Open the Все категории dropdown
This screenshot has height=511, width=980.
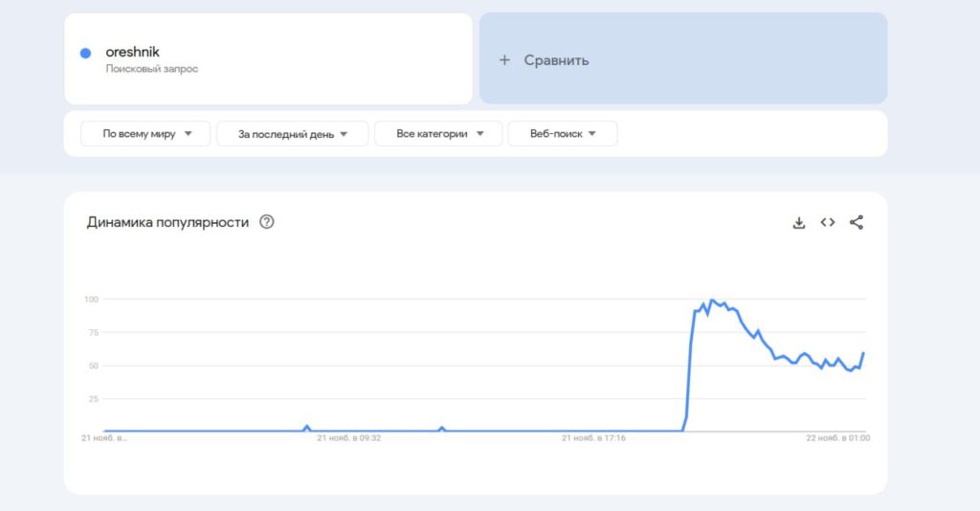click(x=438, y=134)
